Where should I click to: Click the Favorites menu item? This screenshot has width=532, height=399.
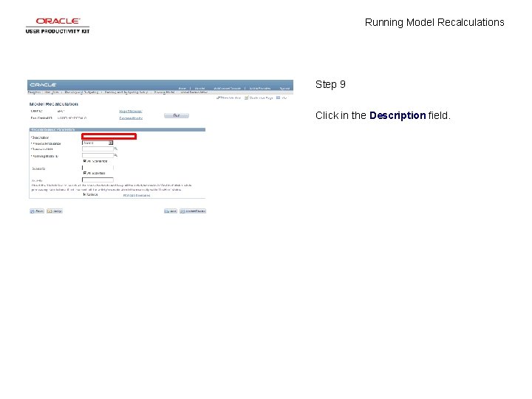[34, 92]
